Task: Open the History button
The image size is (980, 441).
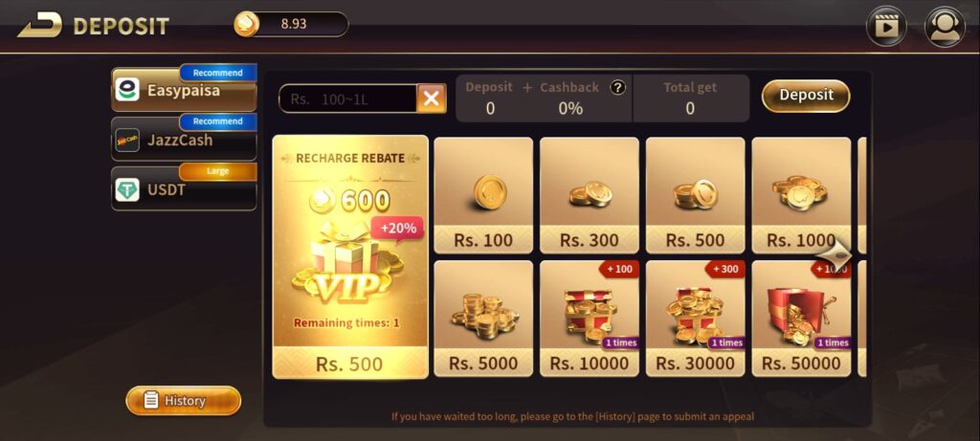Action: 183,401
